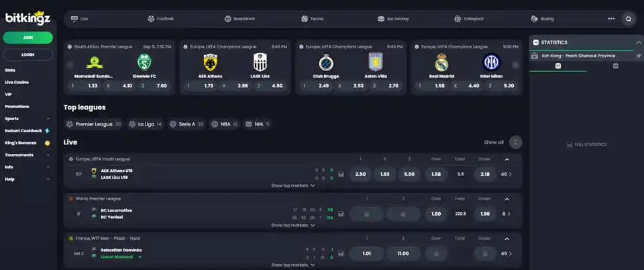Open stats chart icon for Sebastian Dominko match
The image size is (644, 270).
341,254
